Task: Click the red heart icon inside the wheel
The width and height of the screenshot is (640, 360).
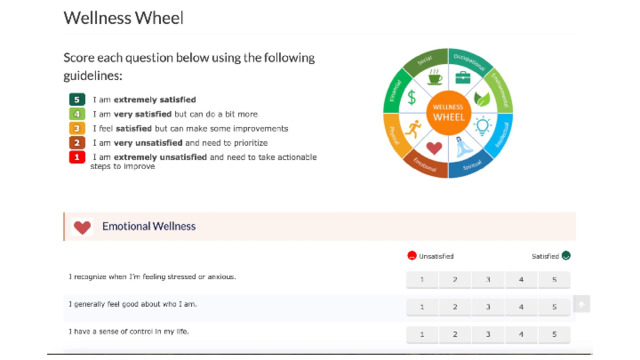Action: pos(434,148)
